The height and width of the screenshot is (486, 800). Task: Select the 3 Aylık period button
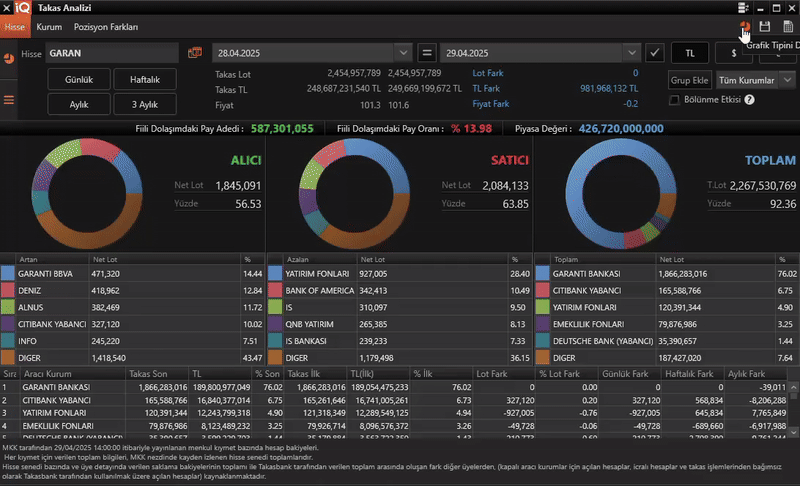pyautogui.click(x=145, y=104)
